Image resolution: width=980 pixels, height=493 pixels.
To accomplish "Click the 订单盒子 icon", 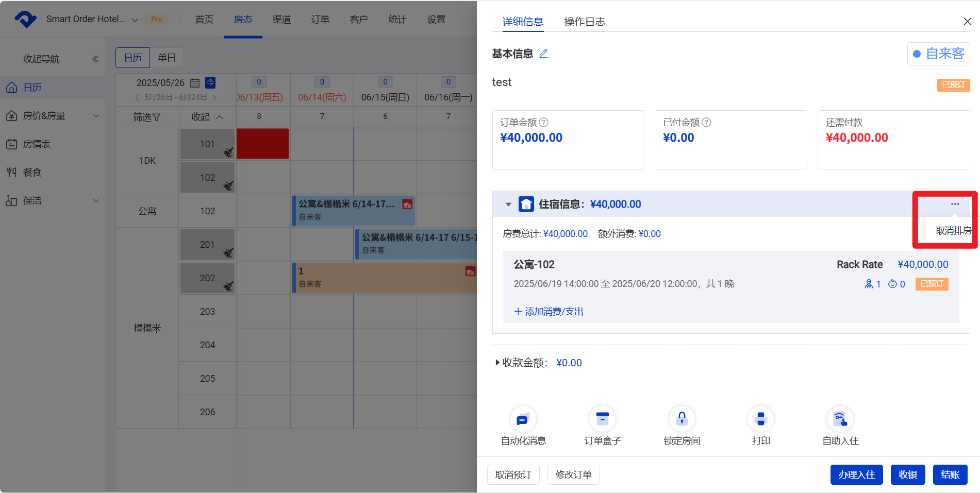I will (x=602, y=419).
